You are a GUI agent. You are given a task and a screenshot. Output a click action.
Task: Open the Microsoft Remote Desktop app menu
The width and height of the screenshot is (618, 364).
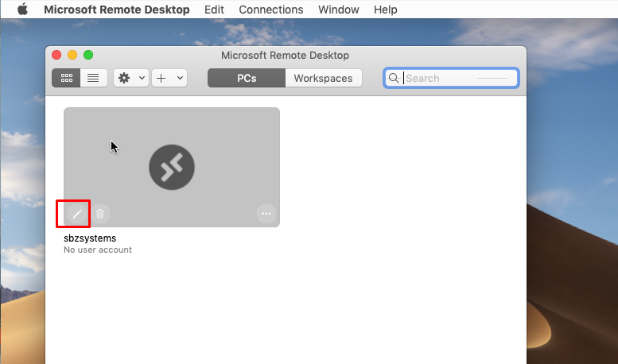(117, 10)
